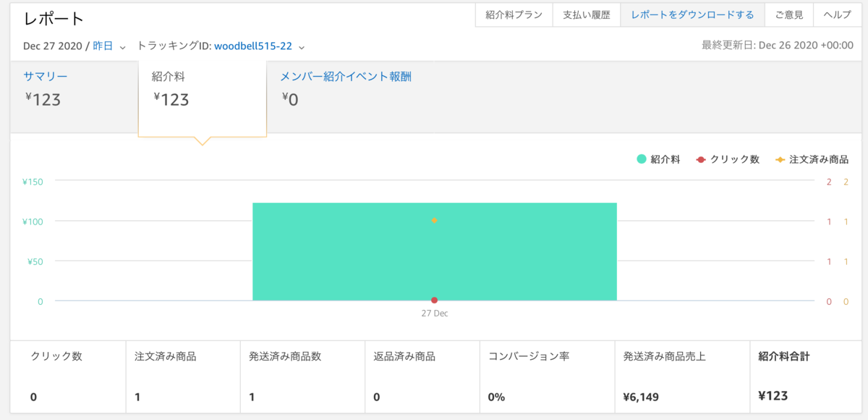Viewport: 868px width, 420px height.
Task: Click the 27 Dec axis label
Action: pyautogui.click(x=435, y=314)
